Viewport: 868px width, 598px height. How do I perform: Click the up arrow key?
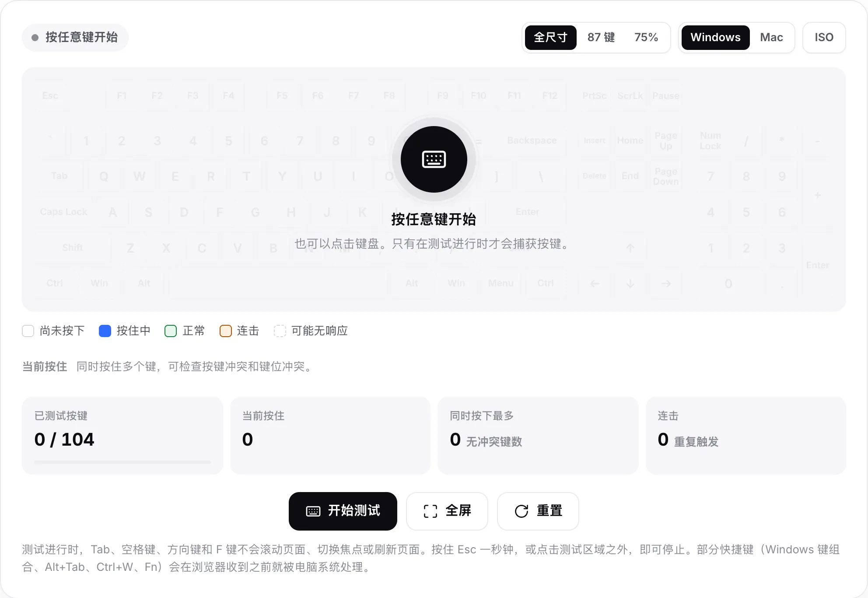click(x=630, y=248)
